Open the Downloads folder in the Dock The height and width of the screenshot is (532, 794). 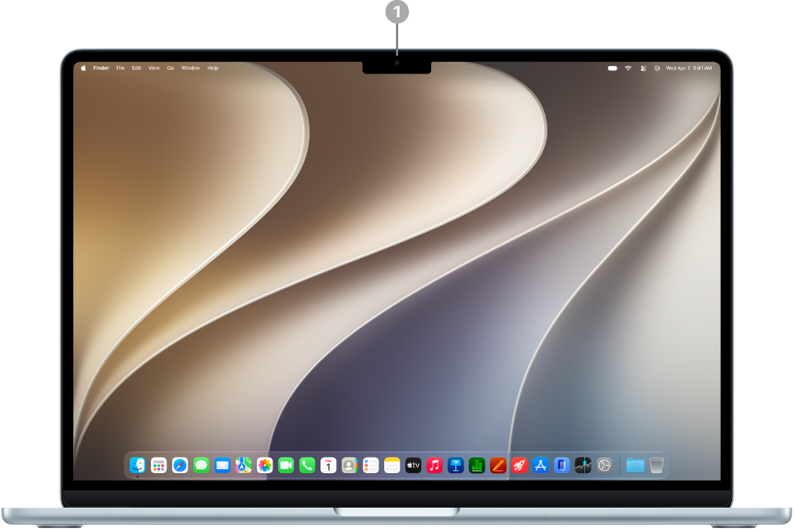635,465
